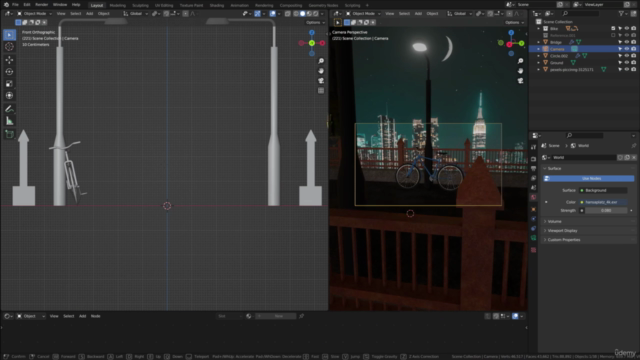Click the green Y axis gizmo in left viewport
Viewport: 640px width, 360px height.
tap(312, 43)
